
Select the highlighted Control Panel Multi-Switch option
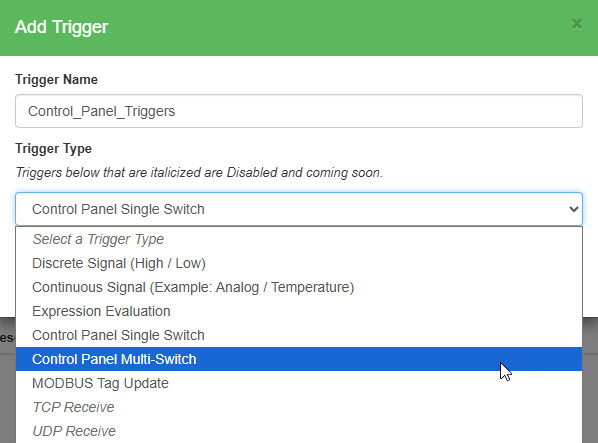click(x=299, y=359)
